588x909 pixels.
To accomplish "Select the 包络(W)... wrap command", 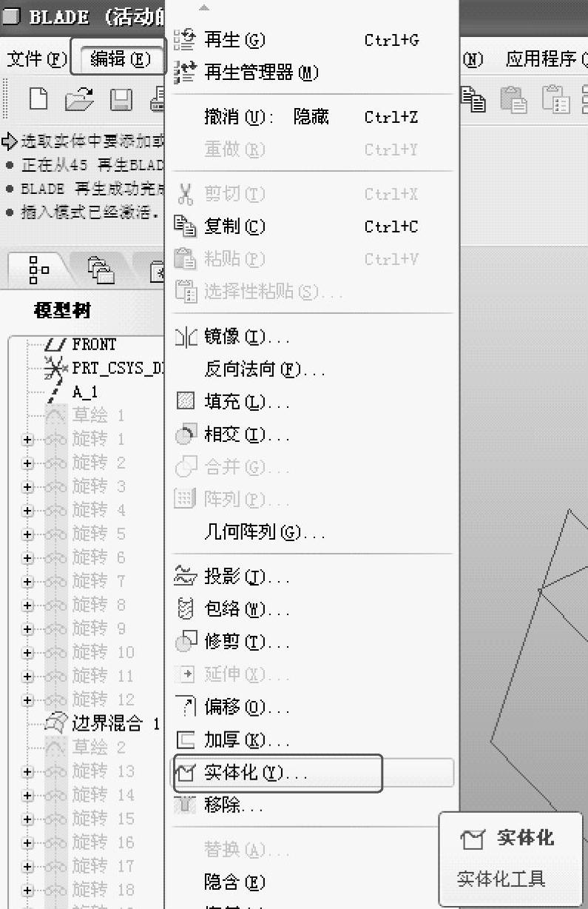I will [x=311, y=609].
